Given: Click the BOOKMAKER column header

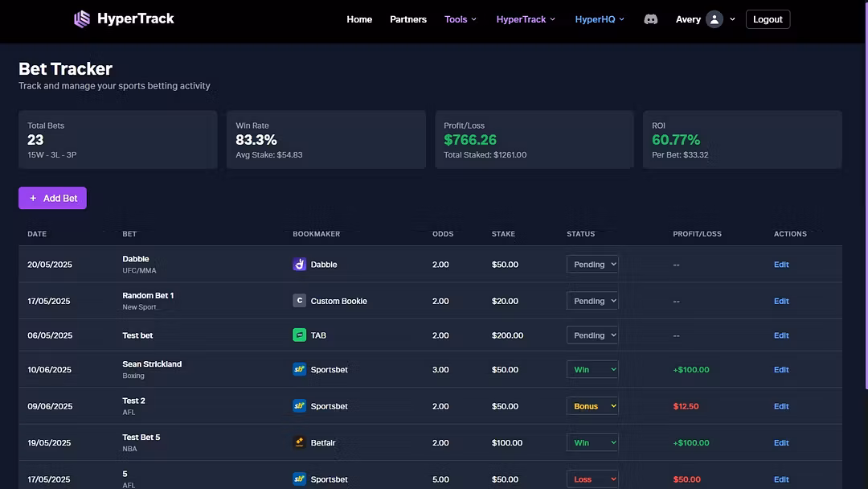Looking at the screenshot, I should click(x=316, y=234).
